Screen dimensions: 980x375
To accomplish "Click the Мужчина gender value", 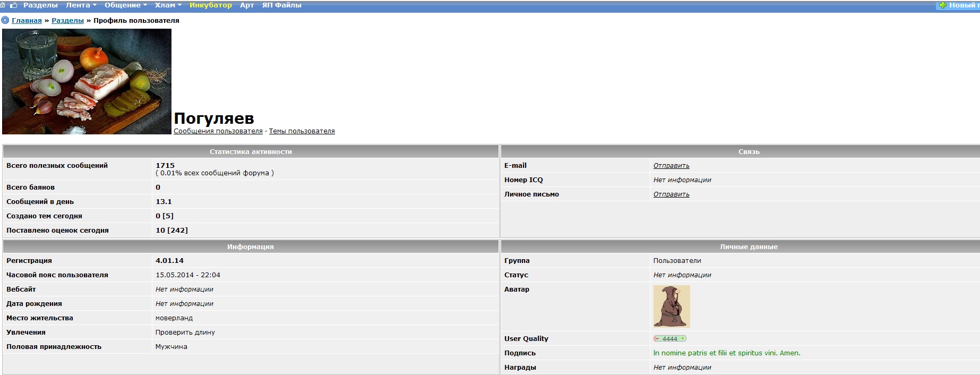I will tap(171, 347).
